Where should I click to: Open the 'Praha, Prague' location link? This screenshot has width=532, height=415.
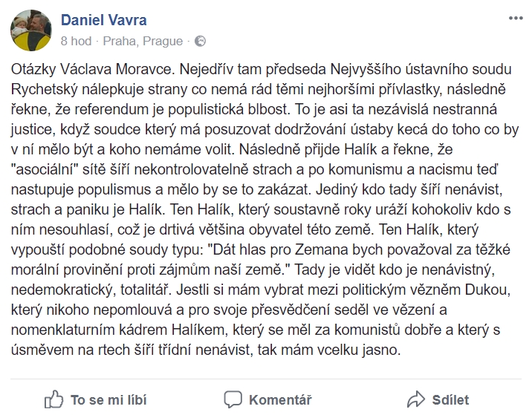[x=143, y=41]
